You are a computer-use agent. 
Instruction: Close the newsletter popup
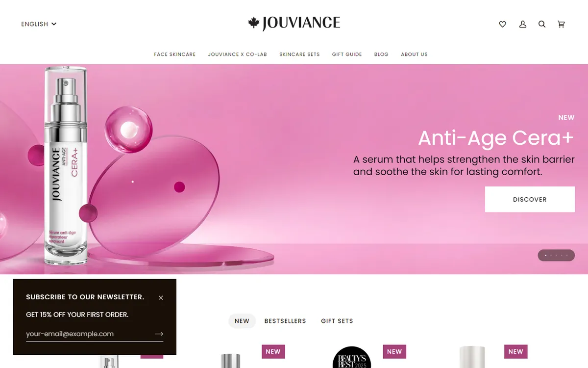[161, 297]
